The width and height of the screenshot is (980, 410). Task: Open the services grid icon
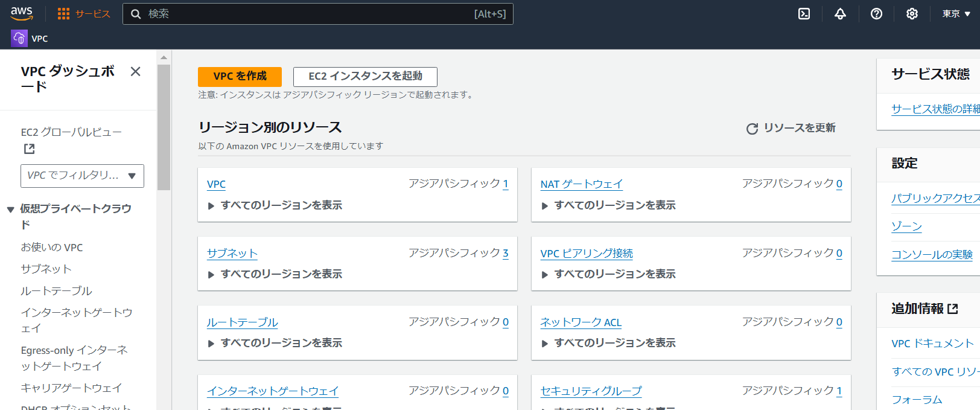pos(63,14)
